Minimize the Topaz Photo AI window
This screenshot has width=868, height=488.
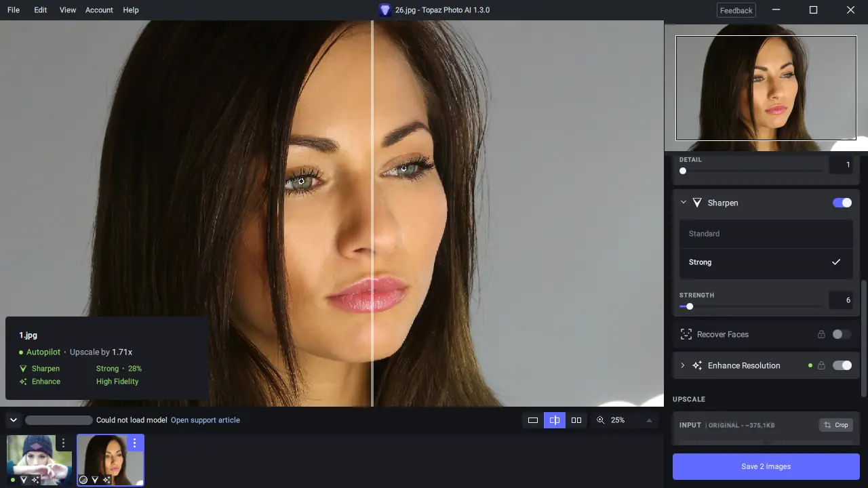776,10
